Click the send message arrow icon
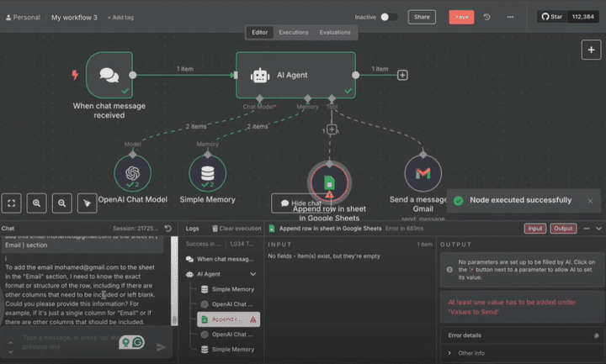606x364 pixels. 161,347
